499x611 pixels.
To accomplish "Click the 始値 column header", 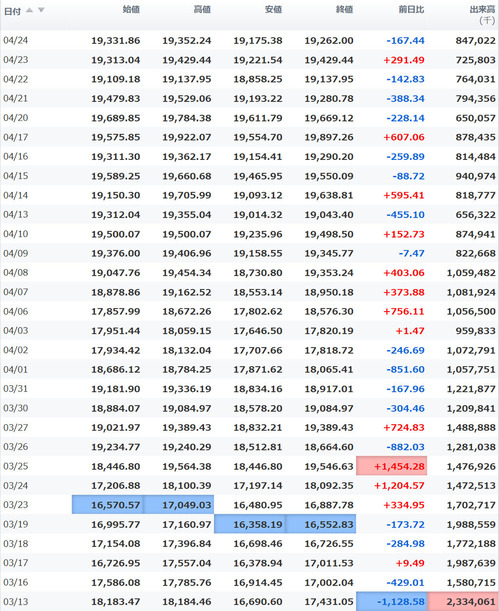I will 131,9.
